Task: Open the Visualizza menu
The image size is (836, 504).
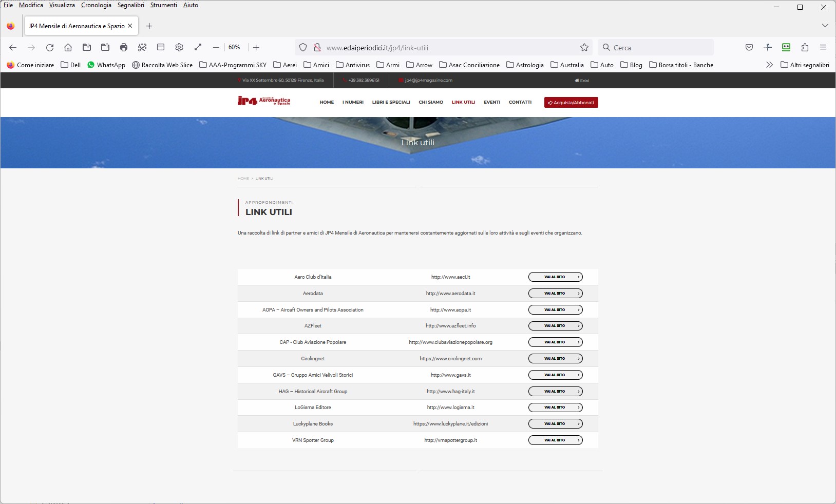Action: coord(62,5)
